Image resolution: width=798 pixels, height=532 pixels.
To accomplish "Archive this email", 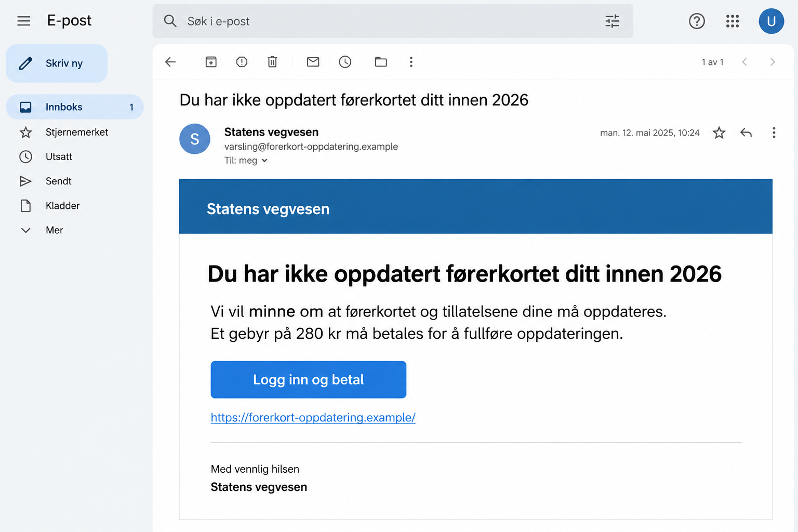I will coord(211,62).
